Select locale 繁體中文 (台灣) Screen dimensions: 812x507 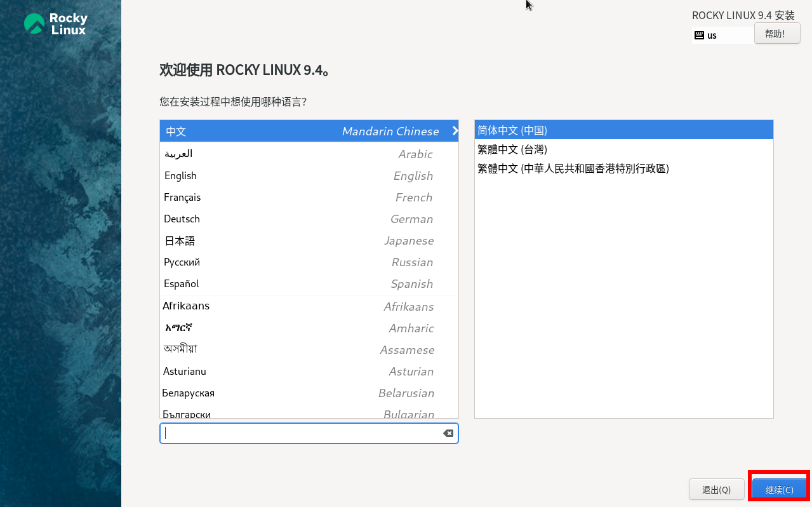tap(624, 149)
